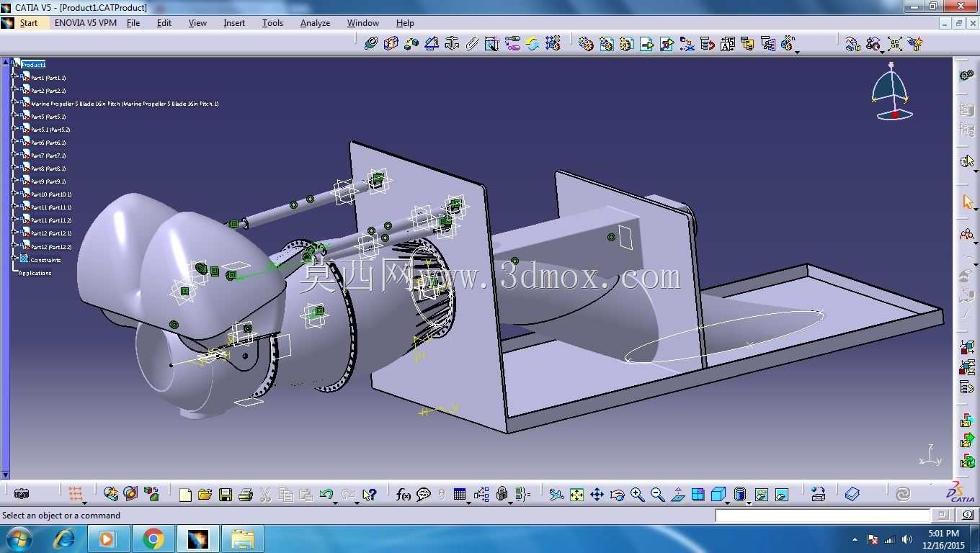Select Part8 (Part8.1) in the tree
The height and width of the screenshot is (553, 980).
(x=48, y=168)
